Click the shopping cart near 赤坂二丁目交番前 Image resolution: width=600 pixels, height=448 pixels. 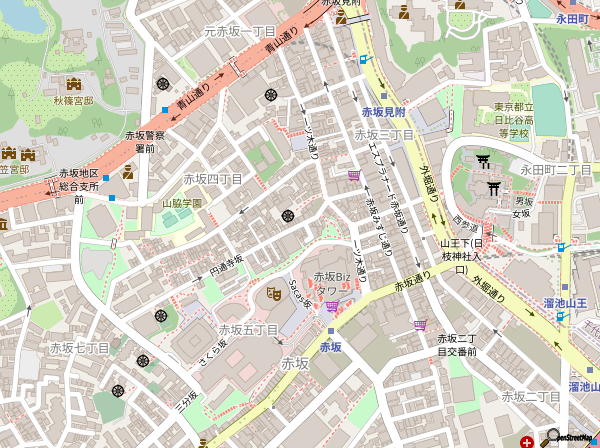click(420, 324)
